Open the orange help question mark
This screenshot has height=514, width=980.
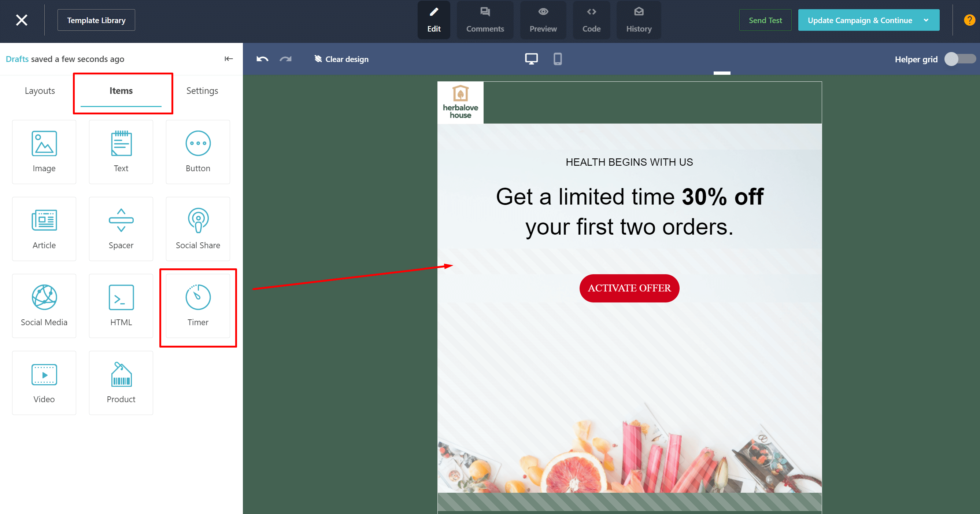coord(969,20)
